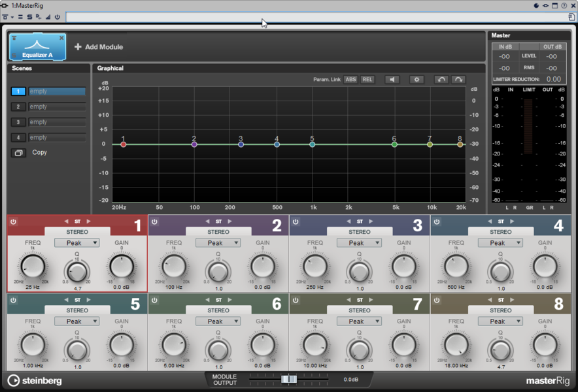
Task: Remove Equalizer A module with X
Action: click(62, 39)
